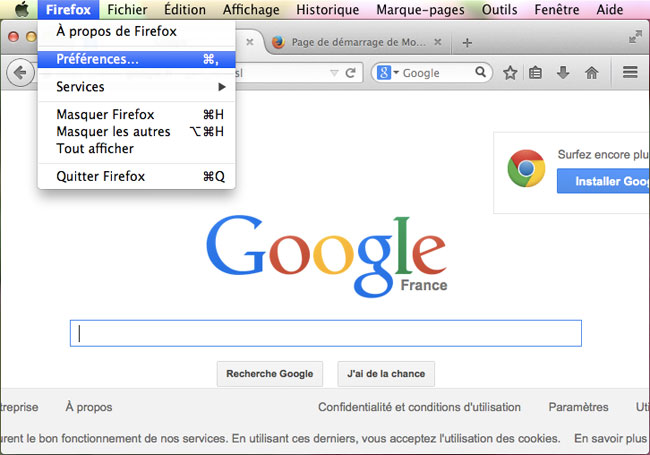Screen dimensions: 650x455
Task: Open the downloads arrow icon
Action: coord(563,73)
